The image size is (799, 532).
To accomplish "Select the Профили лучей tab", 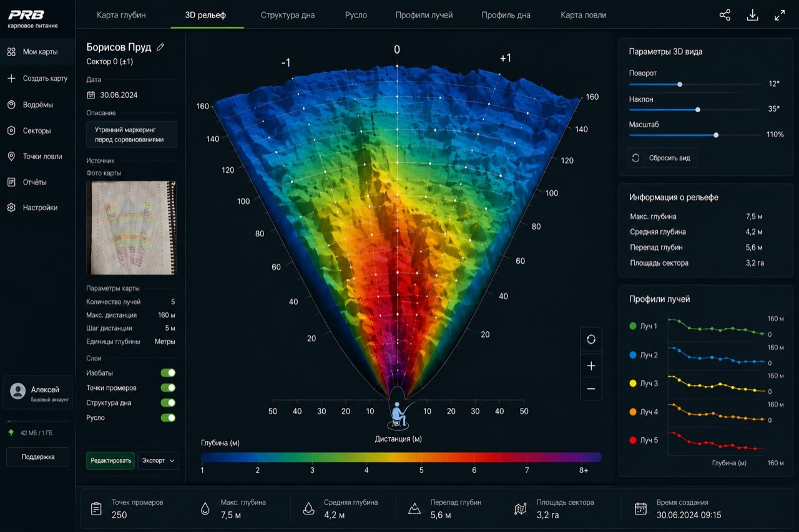I will pos(424,15).
